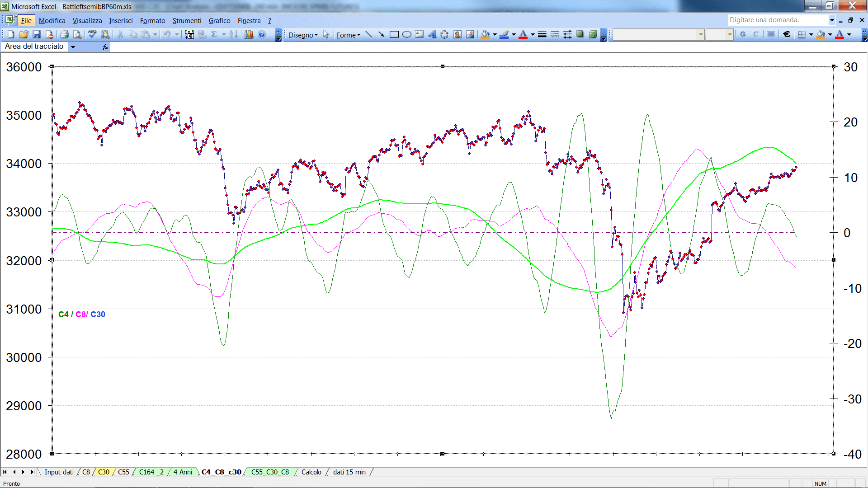This screenshot has width=868, height=488.
Task: Switch to the C55_C30_C8 sheet tab
Action: pyautogui.click(x=270, y=472)
